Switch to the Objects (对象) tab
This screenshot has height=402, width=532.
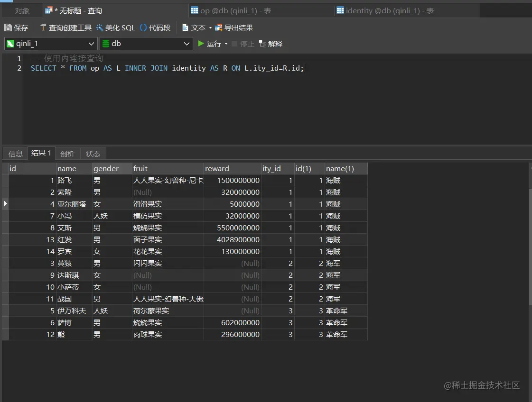coord(22,11)
